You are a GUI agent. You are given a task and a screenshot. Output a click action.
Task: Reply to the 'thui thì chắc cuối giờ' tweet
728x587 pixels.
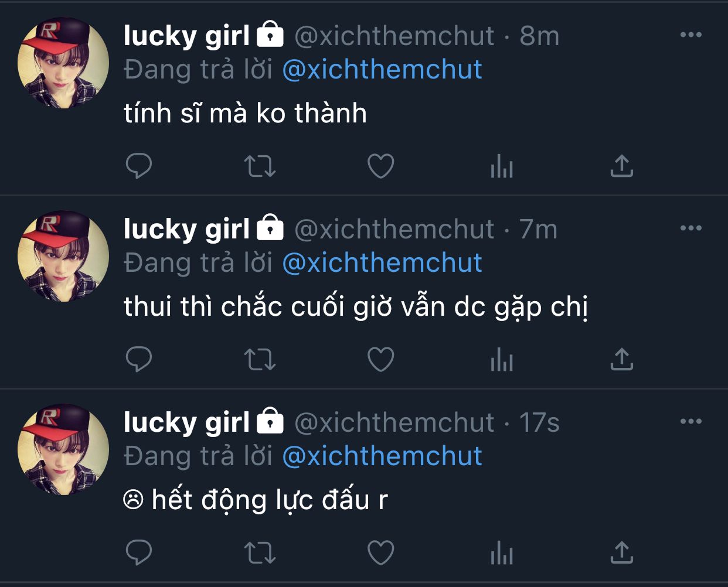(139, 360)
